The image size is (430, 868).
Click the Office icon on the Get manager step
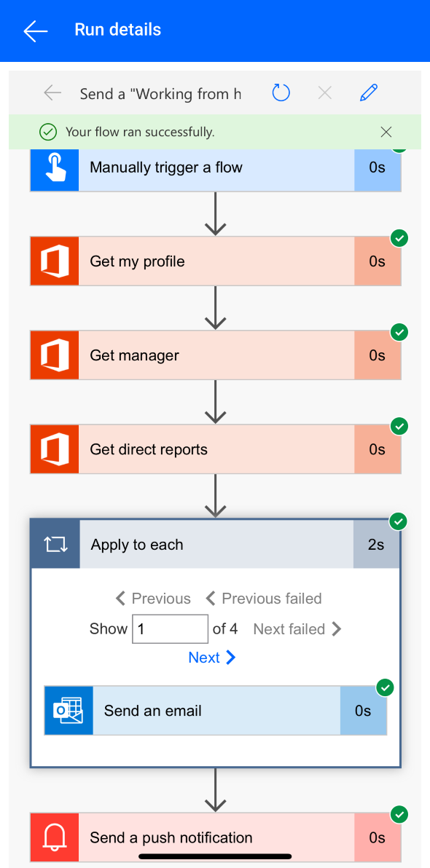pos(54,355)
